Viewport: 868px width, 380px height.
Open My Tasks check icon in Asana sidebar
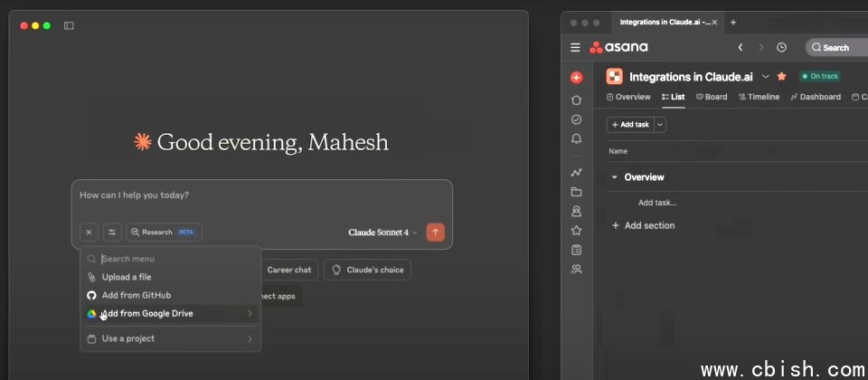coord(576,119)
